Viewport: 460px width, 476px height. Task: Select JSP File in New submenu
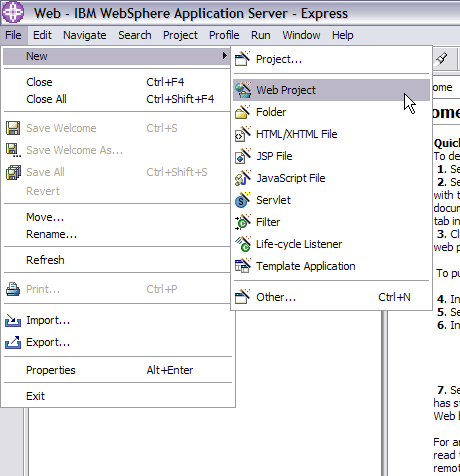click(x=331, y=156)
